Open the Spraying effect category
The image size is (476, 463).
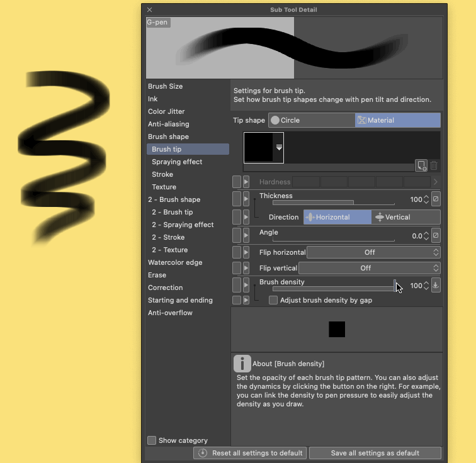coord(187,162)
